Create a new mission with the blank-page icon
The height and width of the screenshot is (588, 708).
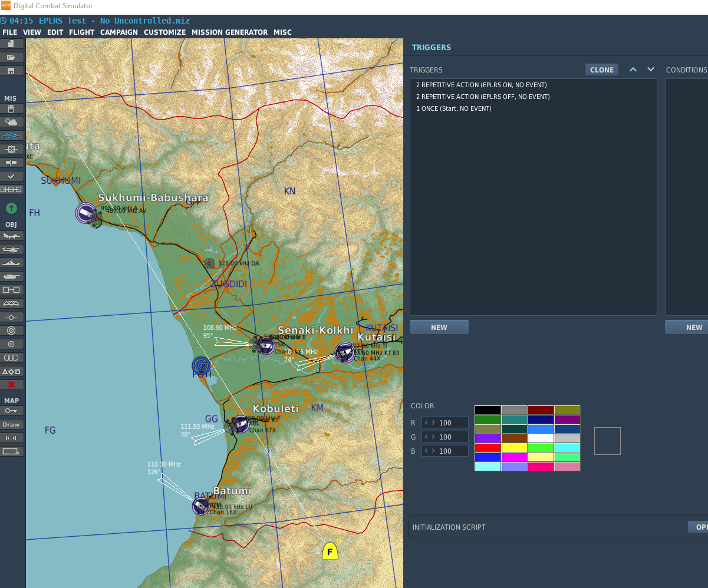(12, 44)
